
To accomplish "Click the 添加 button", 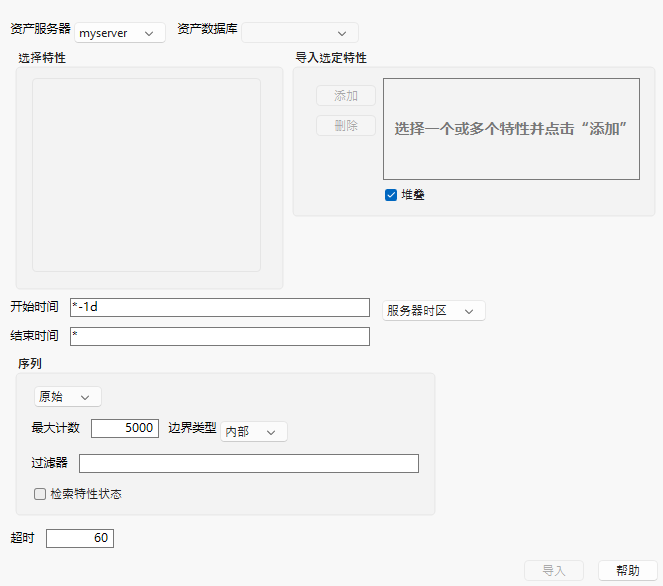I will [x=346, y=96].
